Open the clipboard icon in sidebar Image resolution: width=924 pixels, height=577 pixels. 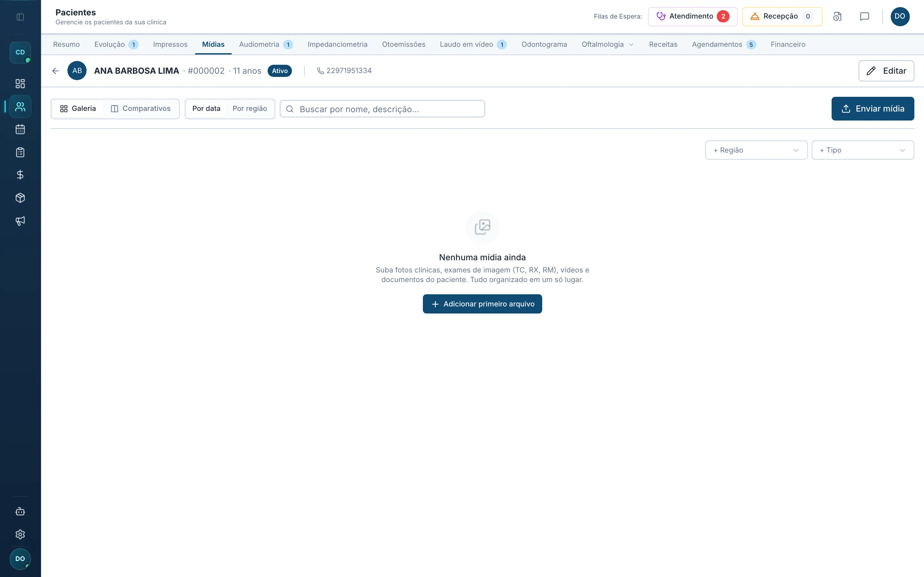click(20, 152)
